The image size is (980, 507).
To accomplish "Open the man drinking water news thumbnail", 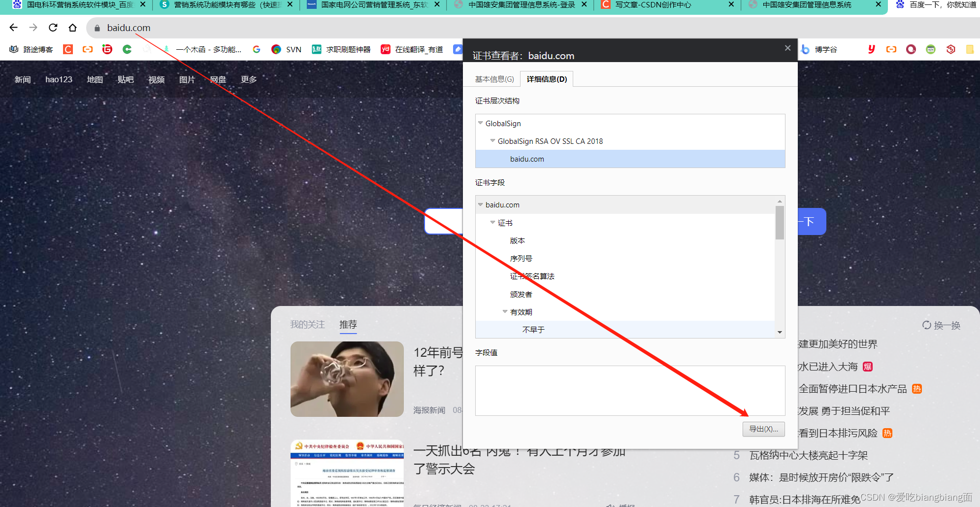I will [347, 379].
